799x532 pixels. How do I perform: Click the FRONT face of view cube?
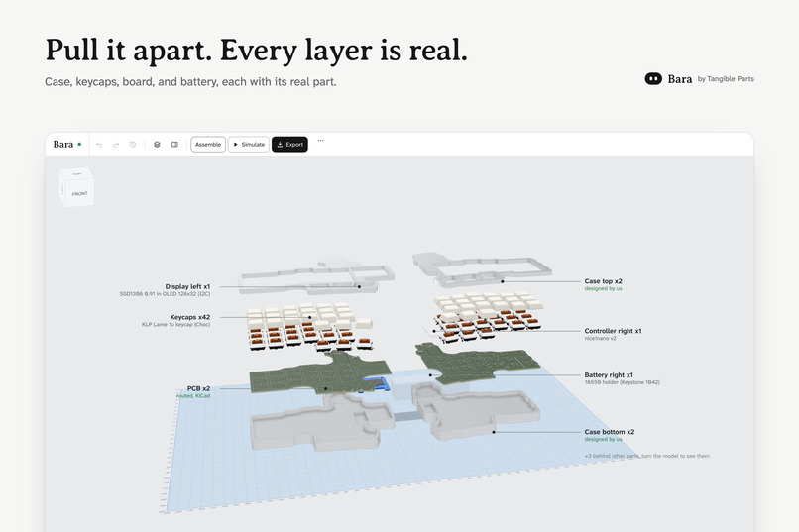click(79, 193)
